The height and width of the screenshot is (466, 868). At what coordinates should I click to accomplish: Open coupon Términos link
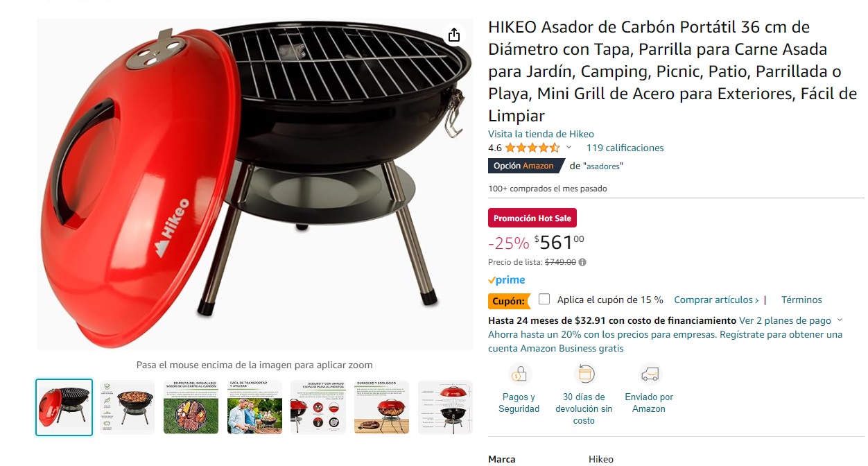tap(801, 300)
